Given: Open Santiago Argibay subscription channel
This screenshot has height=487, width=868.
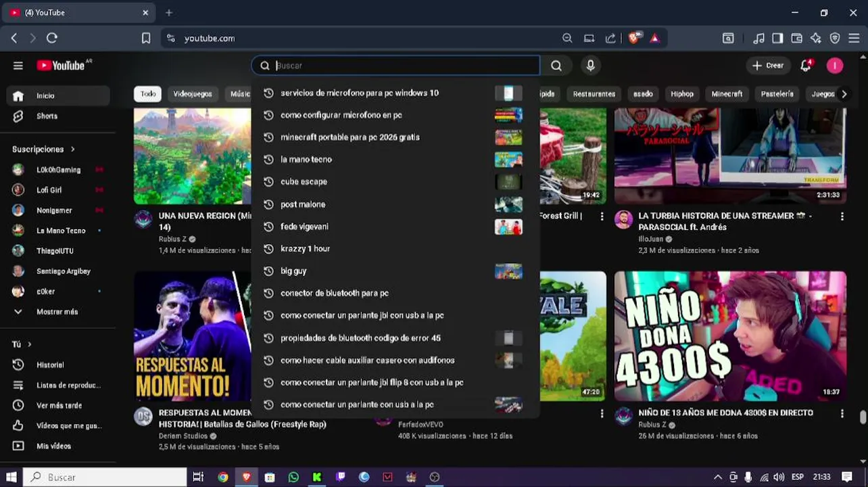Looking at the screenshot, I should pos(58,271).
